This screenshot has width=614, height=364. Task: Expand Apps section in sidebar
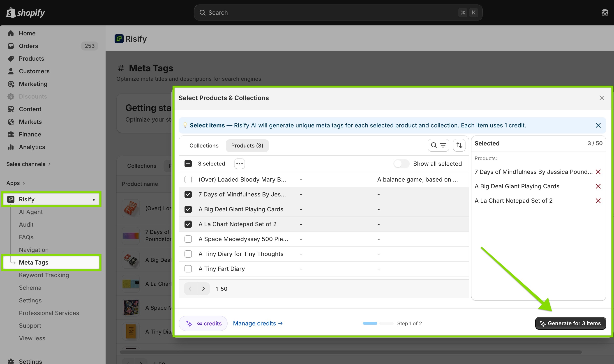coord(16,183)
